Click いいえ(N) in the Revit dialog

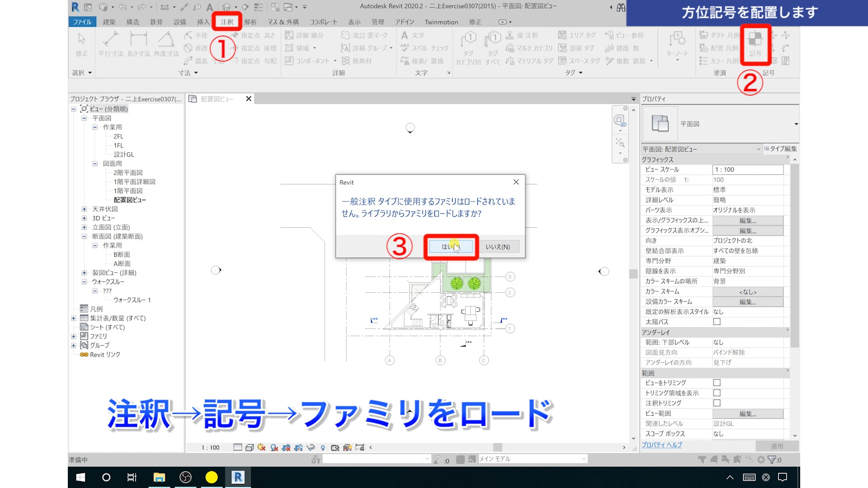point(498,247)
